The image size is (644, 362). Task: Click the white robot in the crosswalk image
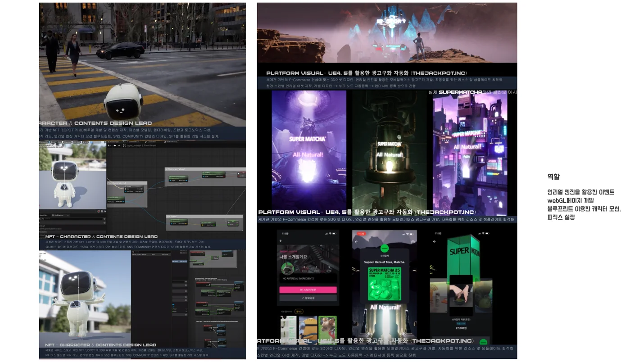123,102
